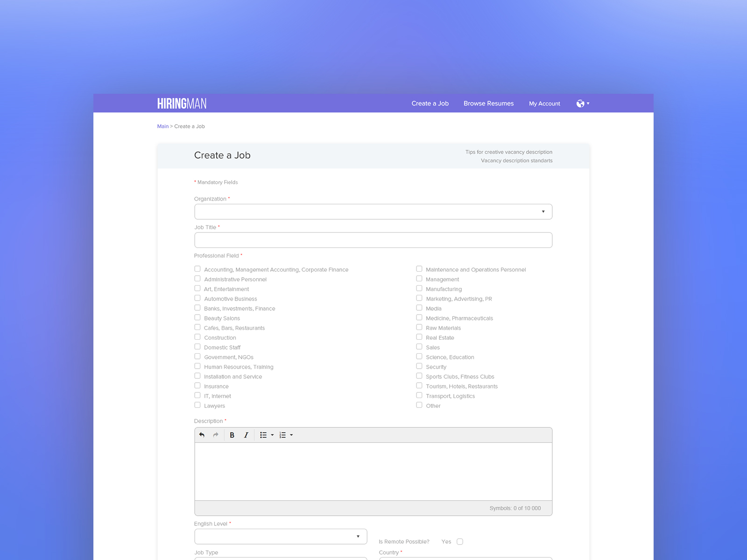Tick the Other professional field checkbox

419,405
